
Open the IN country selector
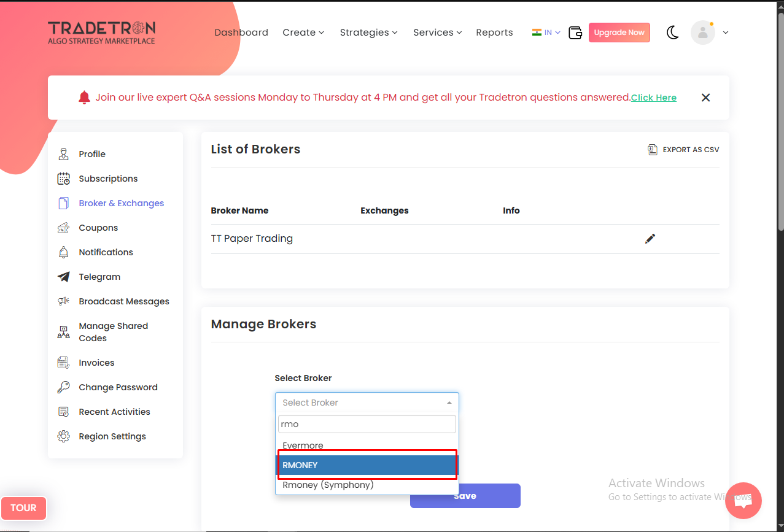[x=546, y=33]
